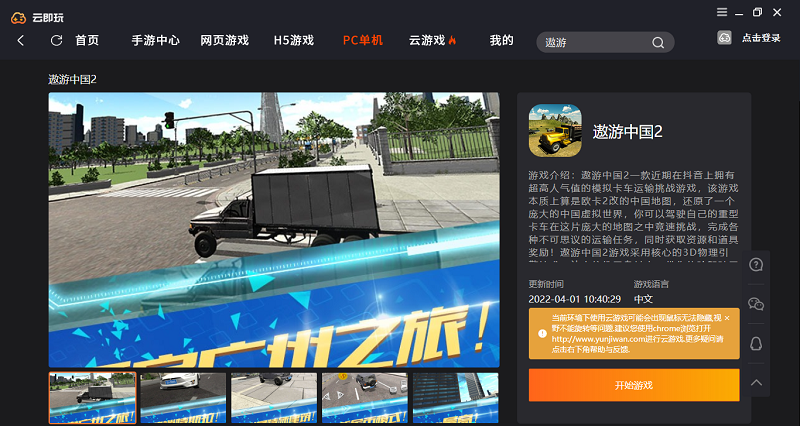Screen dimensions: 800x426
Task: Refresh the page with the reload icon
Action: (56, 41)
